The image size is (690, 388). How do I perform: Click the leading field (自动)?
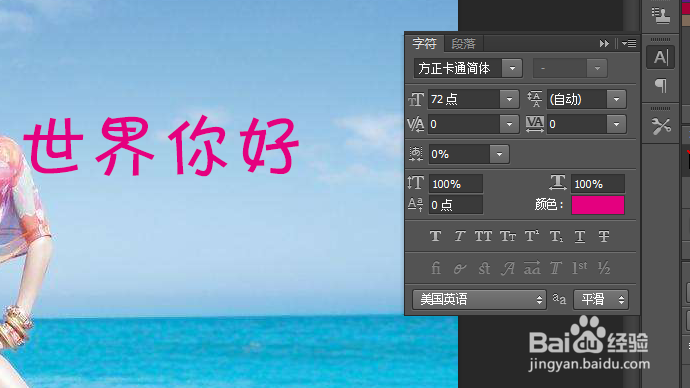click(x=577, y=99)
